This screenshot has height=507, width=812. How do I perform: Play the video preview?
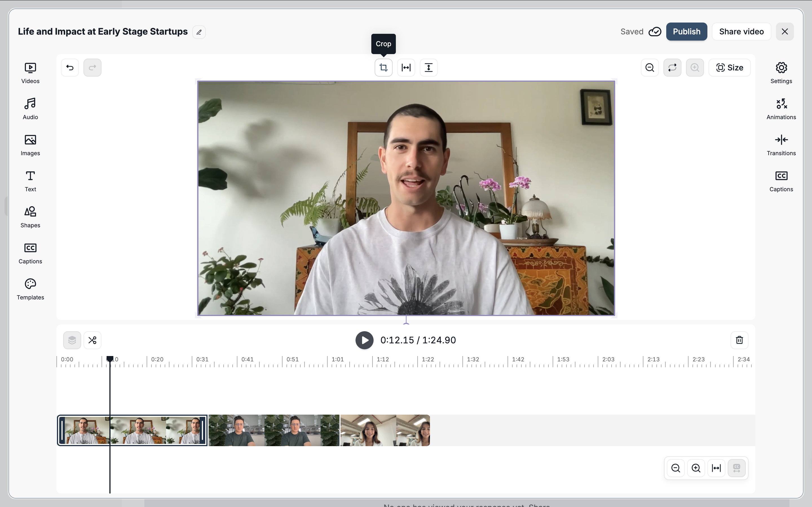pos(364,340)
